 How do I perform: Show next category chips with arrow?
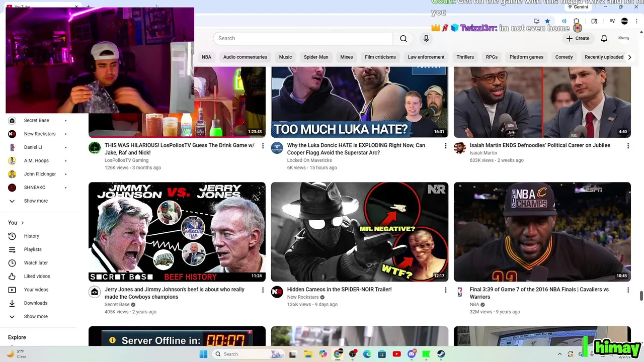coord(629,57)
